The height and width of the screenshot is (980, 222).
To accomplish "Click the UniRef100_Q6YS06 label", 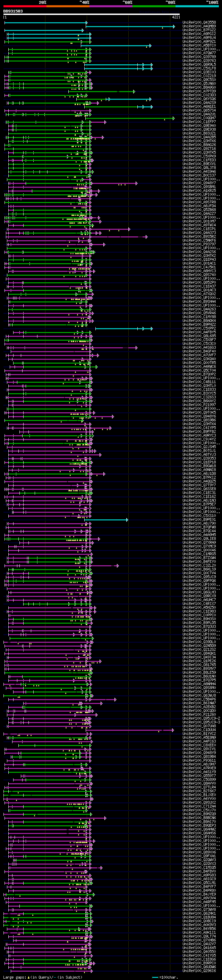I will tap(199, 99).
